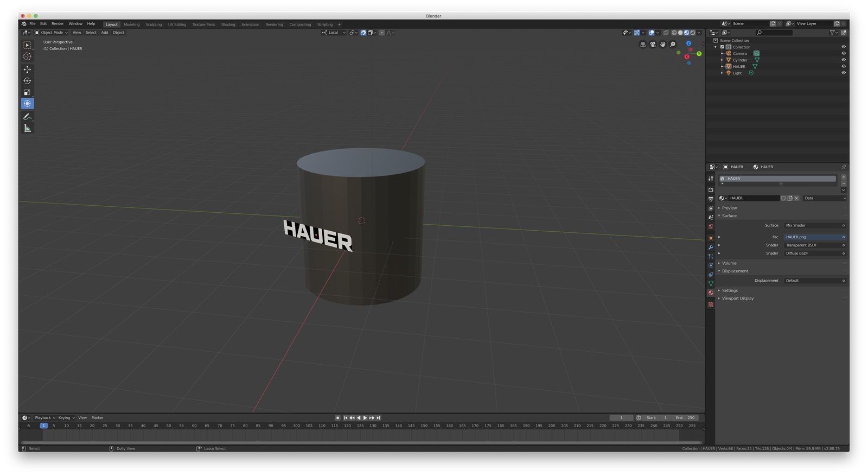
Task: Click the zoom view magnifier icon
Action: click(x=673, y=45)
